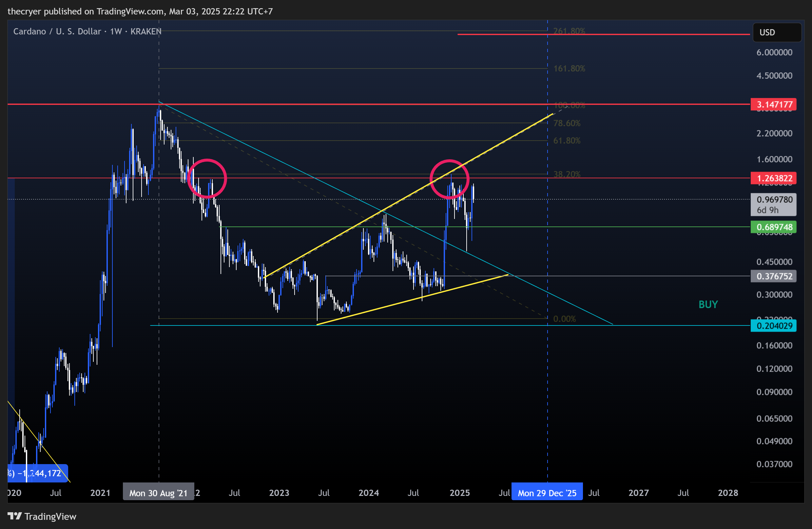Click the 161.80% Fibonacci level label
The image size is (812, 529).
pyautogui.click(x=569, y=69)
